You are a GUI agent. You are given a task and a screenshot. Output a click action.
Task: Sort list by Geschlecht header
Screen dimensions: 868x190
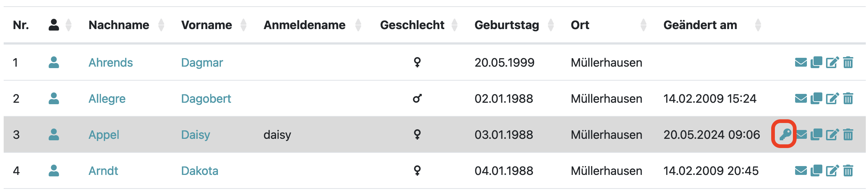coord(412,25)
